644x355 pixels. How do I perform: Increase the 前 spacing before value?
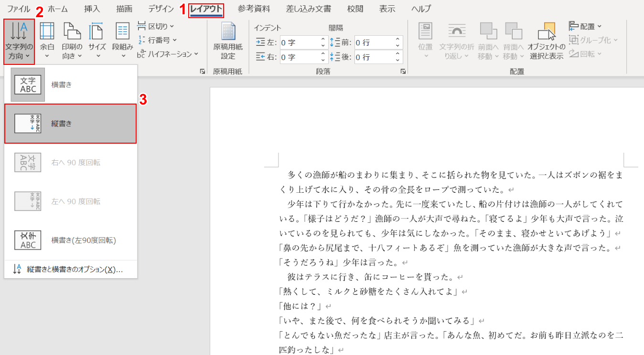click(397, 40)
